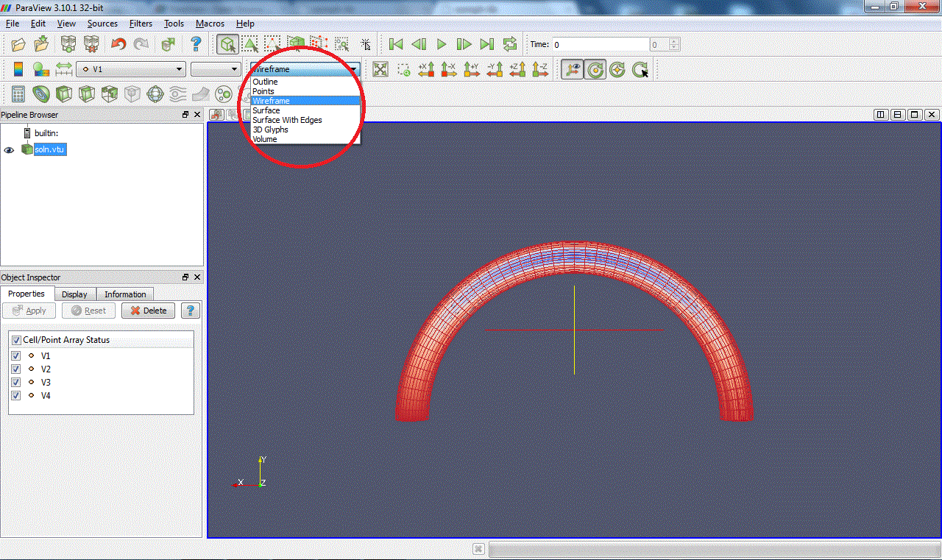Apply the Contour filter icon

41,94
